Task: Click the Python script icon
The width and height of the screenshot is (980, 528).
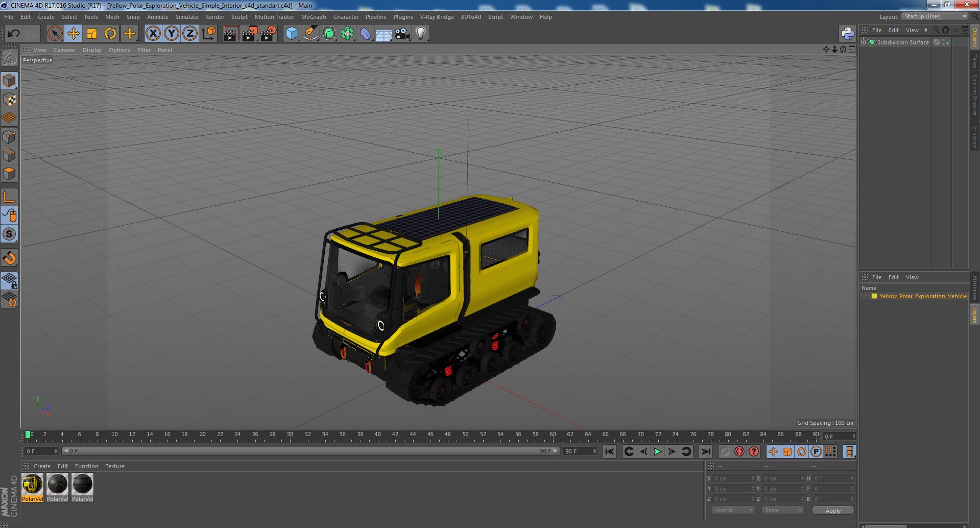Action: click(x=847, y=34)
